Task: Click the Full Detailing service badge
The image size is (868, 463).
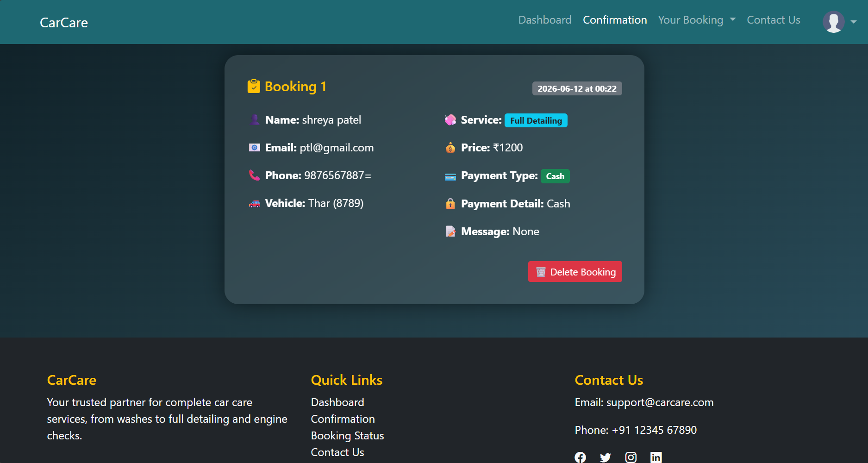Action: click(536, 120)
